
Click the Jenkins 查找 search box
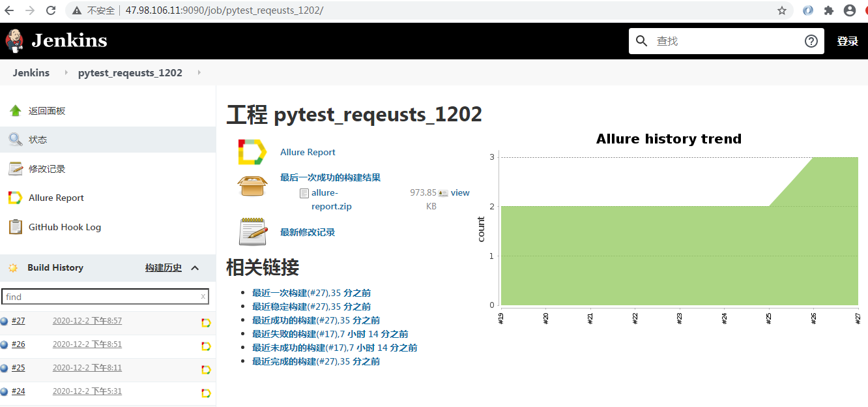727,41
